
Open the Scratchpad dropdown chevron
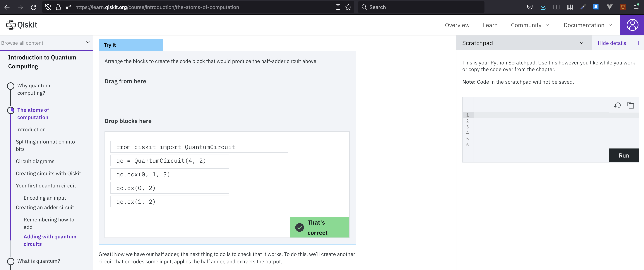pos(581,43)
